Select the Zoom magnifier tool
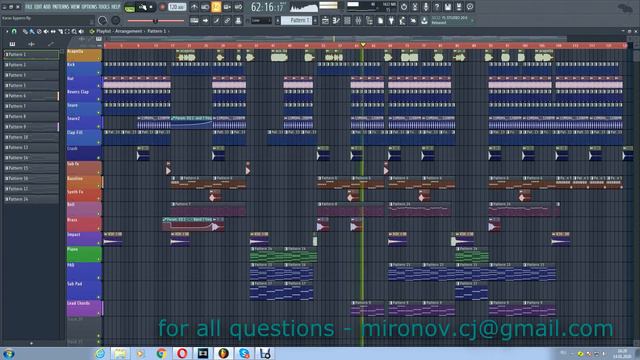Viewport: 640px width, 360px height. tap(74, 31)
